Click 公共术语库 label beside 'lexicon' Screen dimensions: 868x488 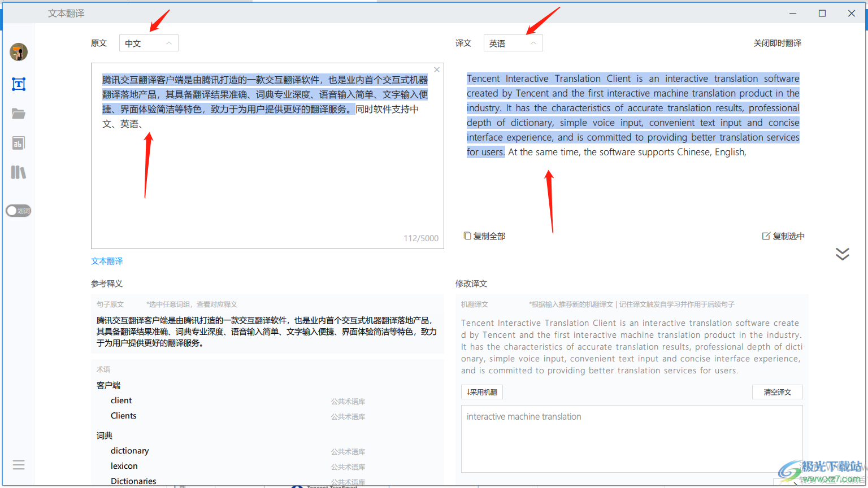(348, 467)
